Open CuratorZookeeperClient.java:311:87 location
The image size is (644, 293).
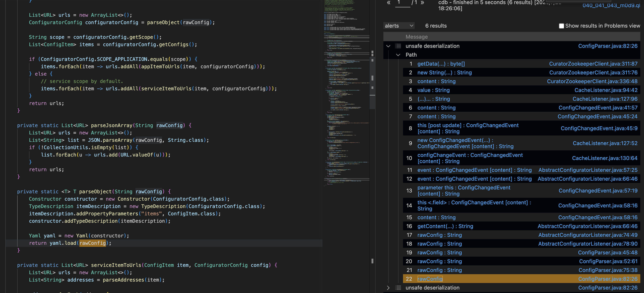593,64
